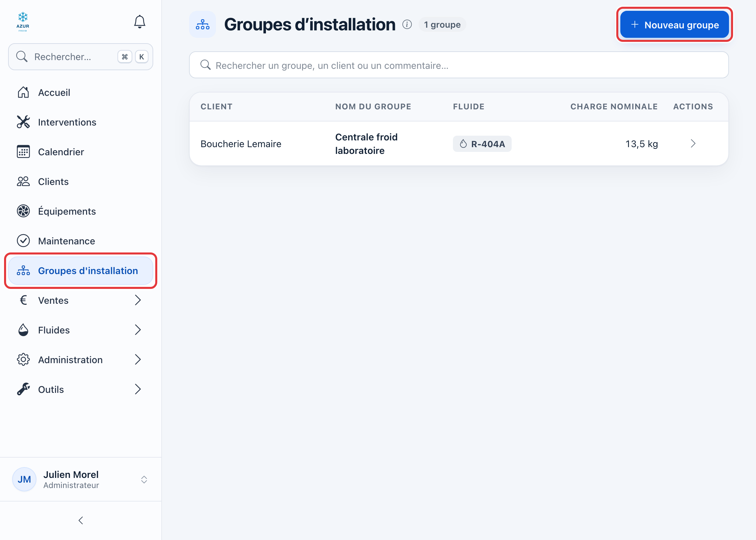Create a group with Nouveau groupe
The width and height of the screenshot is (756, 540).
tap(674, 25)
